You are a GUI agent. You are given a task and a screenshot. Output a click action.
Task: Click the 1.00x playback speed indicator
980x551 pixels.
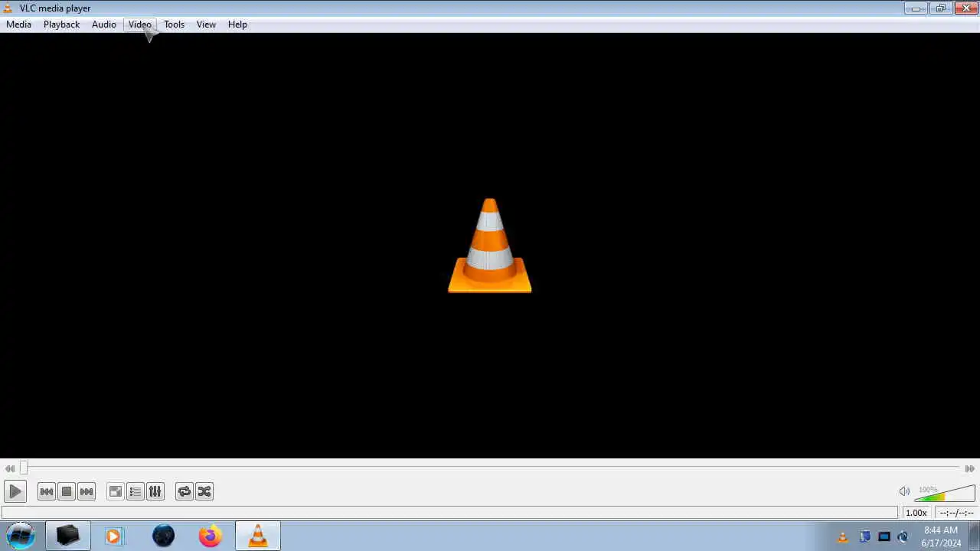[x=916, y=513]
